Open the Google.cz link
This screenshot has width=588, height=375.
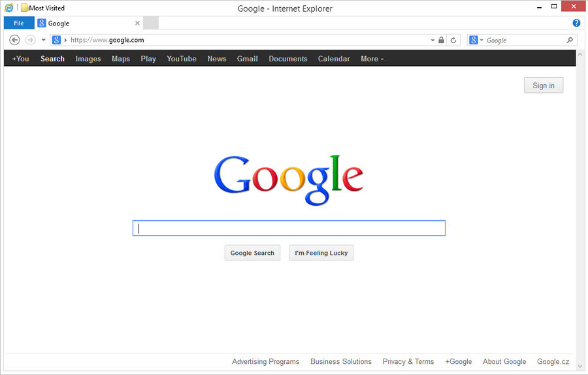click(x=553, y=361)
